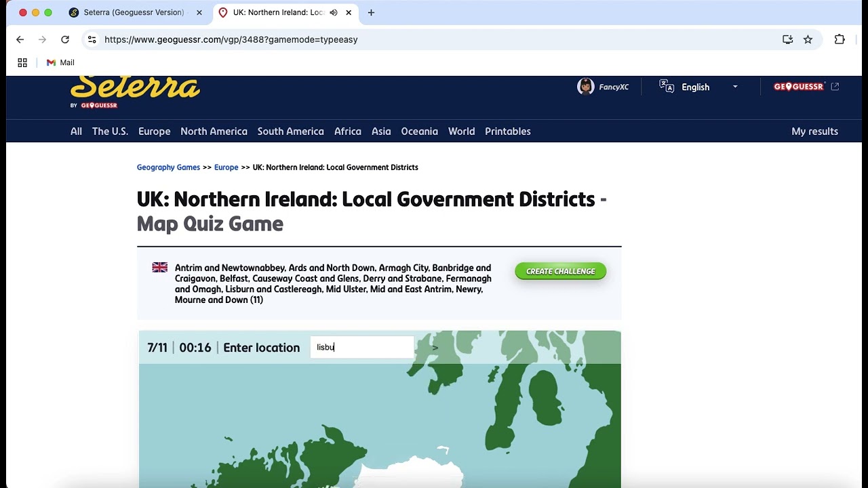Go to My results

click(815, 131)
